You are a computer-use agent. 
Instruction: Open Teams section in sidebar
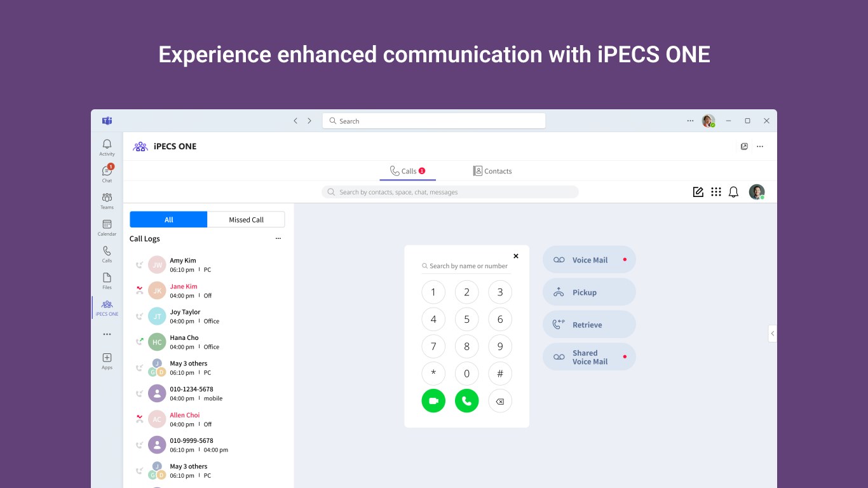click(107, 201)
